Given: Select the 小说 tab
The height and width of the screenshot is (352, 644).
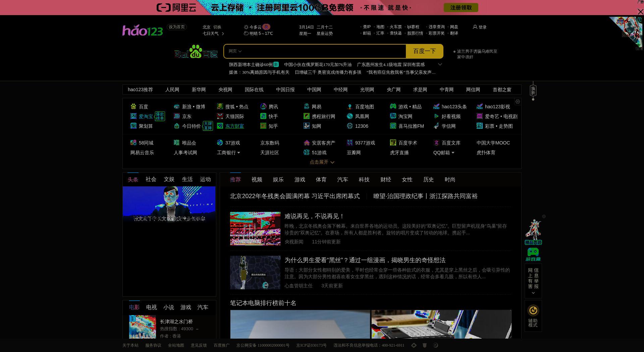Looking at the screenshot, I should click(169, 307).
